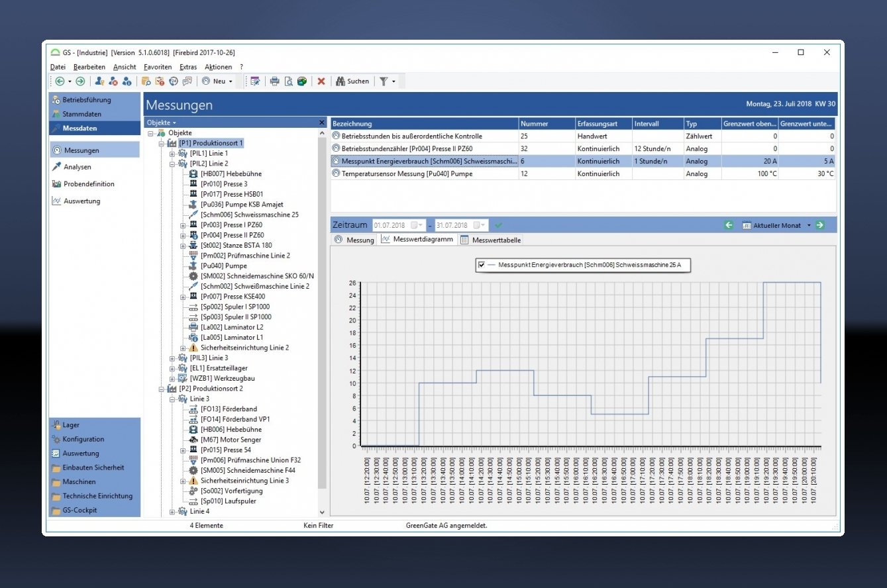Open the Aktueller Monat dropdown

(x=809, y=226)
